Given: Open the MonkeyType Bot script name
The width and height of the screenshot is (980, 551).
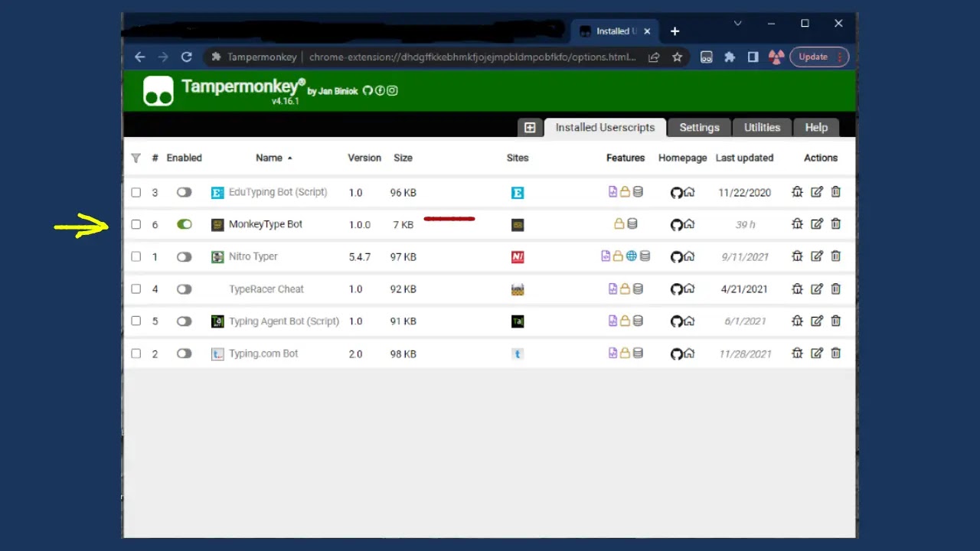Looking at the screenshot, I should coord(266,224).
